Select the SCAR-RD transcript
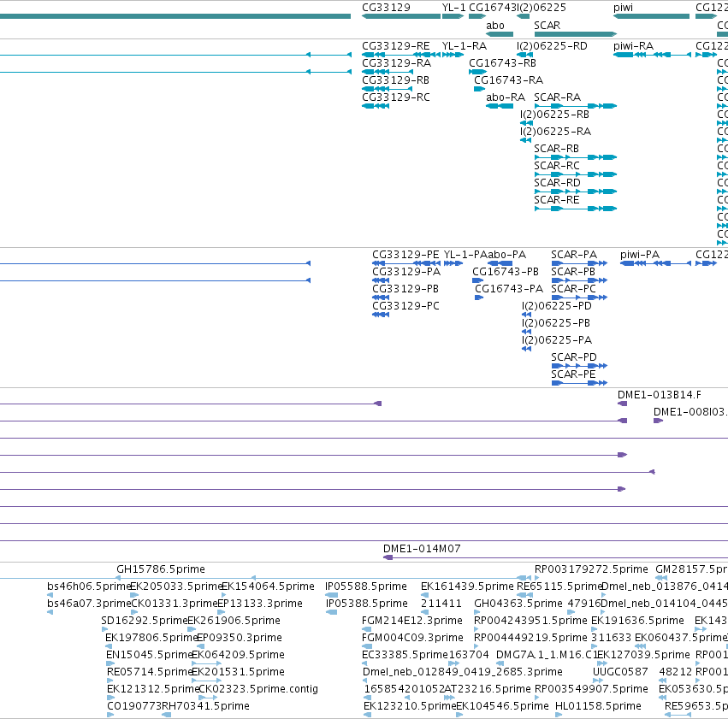This screenshot has height=719, width=728. pyautogui.click(x=576, y=192)
